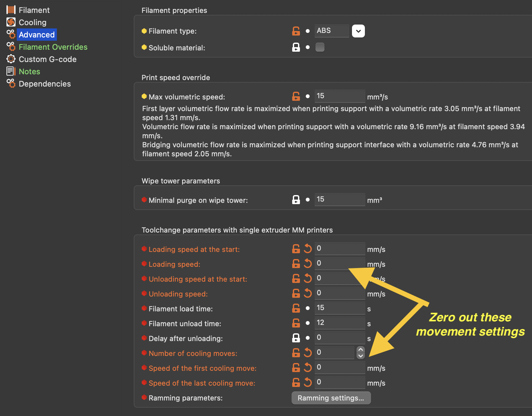This screenshot has width=532, height=416.
Task: Reset Loading speed at the start value
Action: tap(308, 249)
